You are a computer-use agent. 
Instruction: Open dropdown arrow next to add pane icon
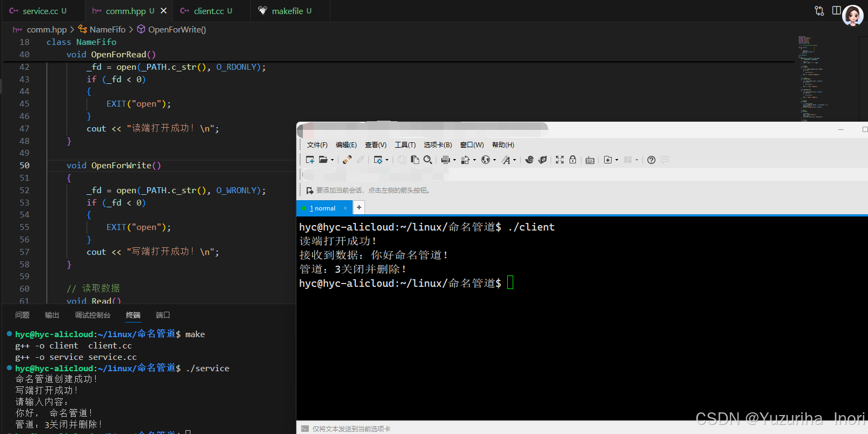click(617, 160)
